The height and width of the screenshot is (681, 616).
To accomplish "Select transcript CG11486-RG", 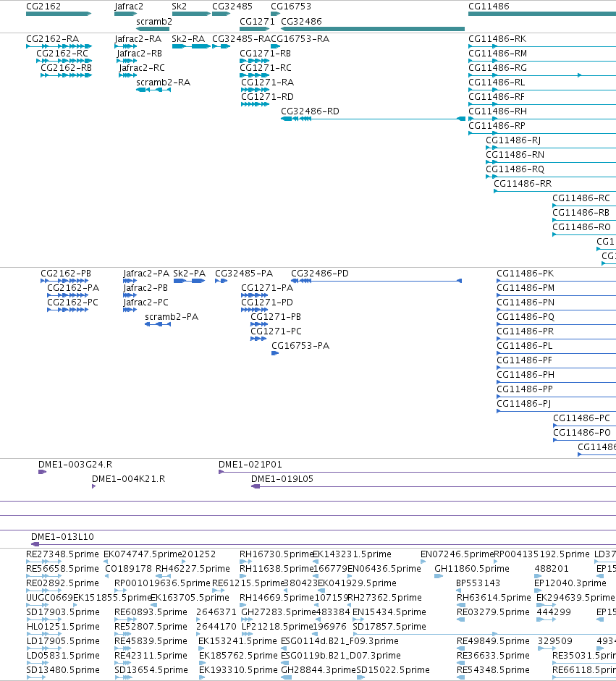I will pos(497,68).
